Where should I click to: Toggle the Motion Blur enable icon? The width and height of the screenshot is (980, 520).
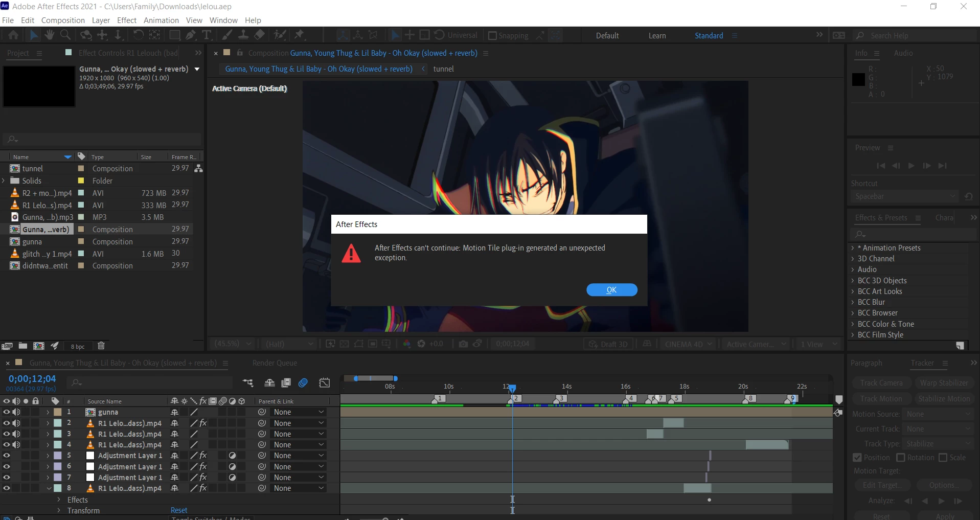pos(303,382)
